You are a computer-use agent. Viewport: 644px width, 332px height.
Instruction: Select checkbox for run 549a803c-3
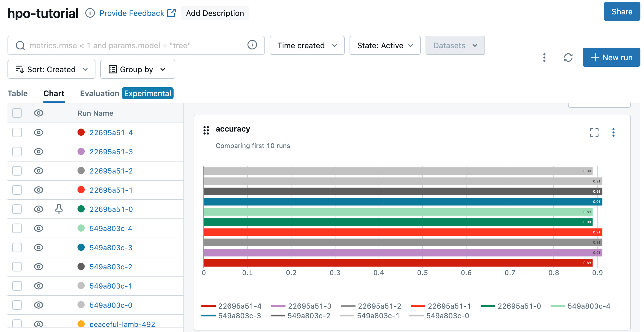point(17,248)
